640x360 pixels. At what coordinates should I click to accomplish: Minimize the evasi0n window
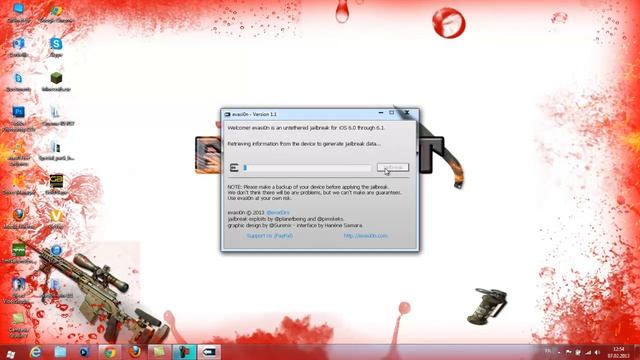(x=381, y=113)
